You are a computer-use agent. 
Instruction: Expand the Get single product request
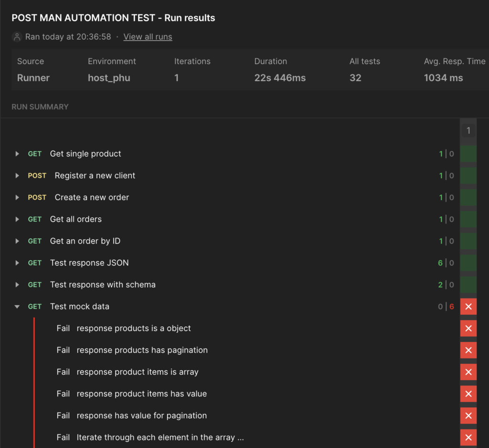pyautogui.click(x=17, y=153)
